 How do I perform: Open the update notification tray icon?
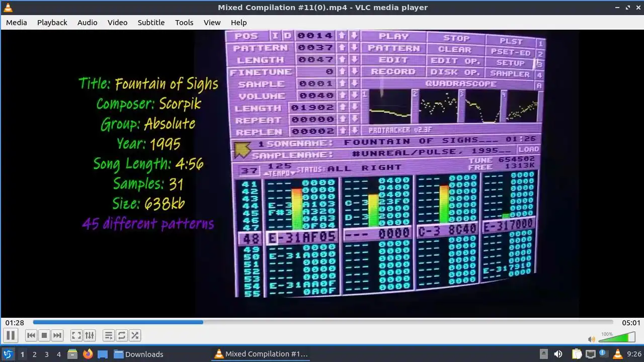(x=604, y=354)
